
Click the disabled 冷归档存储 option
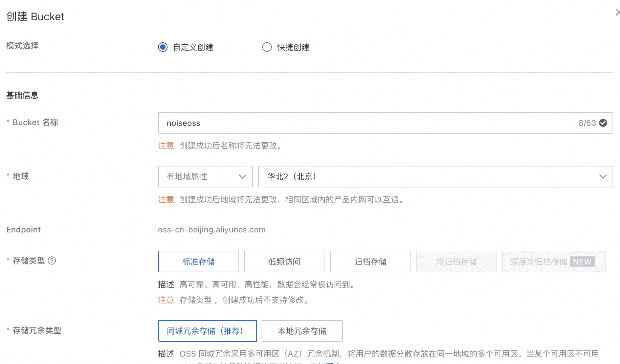[x=456, y=261]
